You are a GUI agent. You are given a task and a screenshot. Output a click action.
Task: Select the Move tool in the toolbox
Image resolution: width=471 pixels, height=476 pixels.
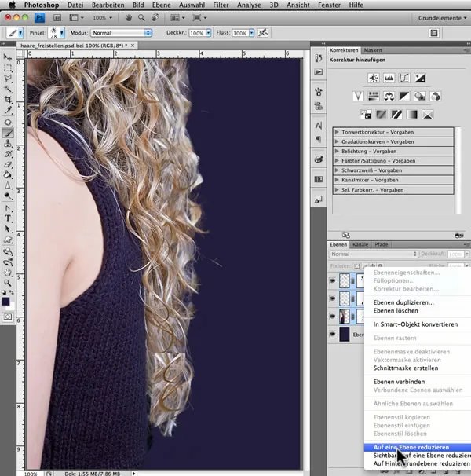(x=8, y=57)
